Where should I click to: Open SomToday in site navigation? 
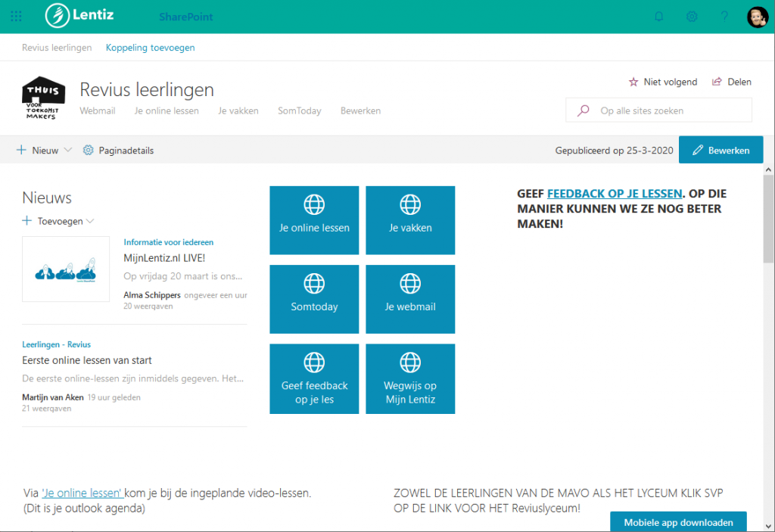pyautogui.click(x=300, y=110)
